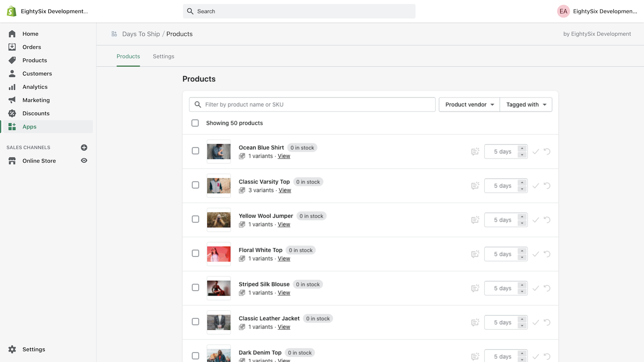Click the Analytics bar chart icon
Screen dimensions: 644x362
(12, 87)
